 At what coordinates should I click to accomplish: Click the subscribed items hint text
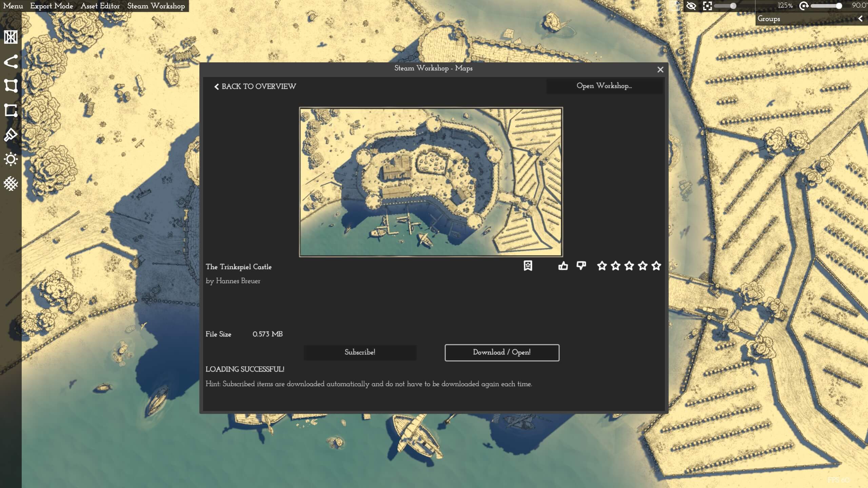pyautogui.click(x=369, y=384)
